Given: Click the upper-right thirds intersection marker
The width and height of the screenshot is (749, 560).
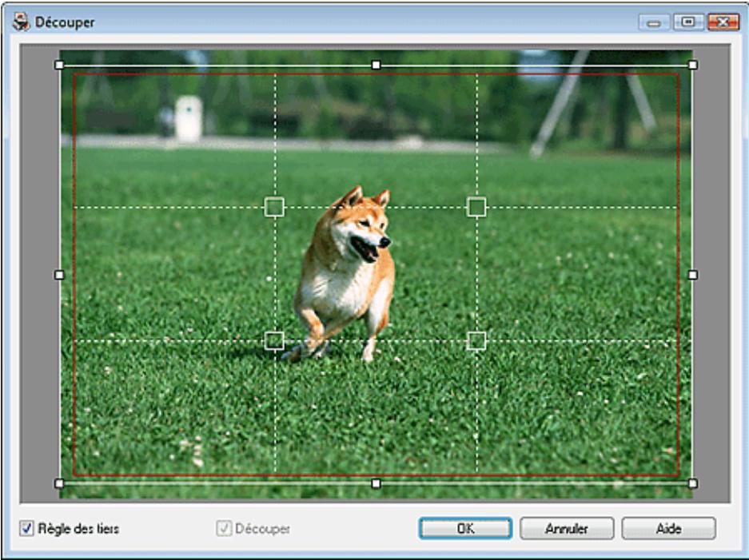Looking at the screenshot, I should 476,207.
